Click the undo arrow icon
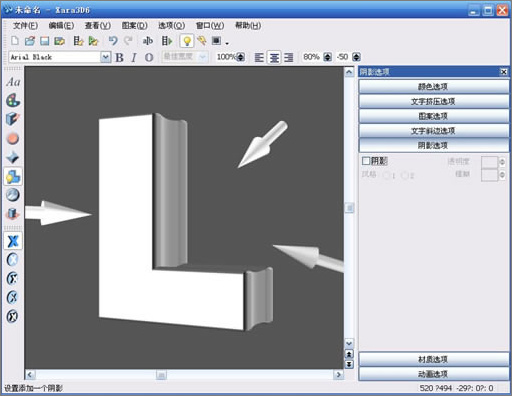The height and width of the screenshot is (396, 512). pos(113,41)
